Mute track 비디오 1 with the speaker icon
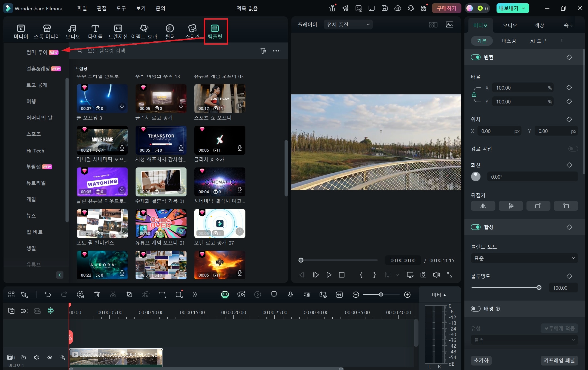This screenshot has height=370, width=588. tap(37, 357)
